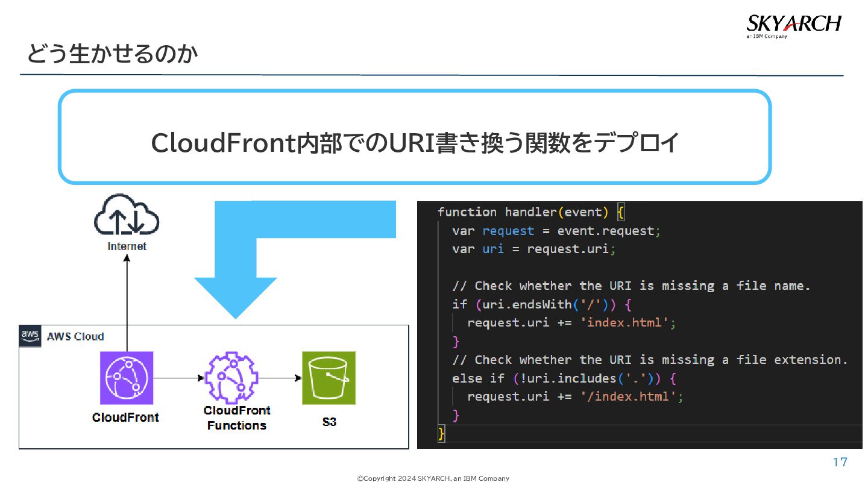The height and width of the screenshot is (488, 868).
Task: Click the page number 17
Action: [x=840, y=462]
